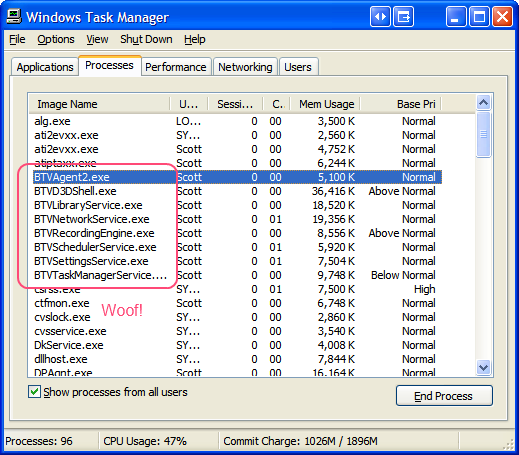The height and width of the screenshot is (455, 519).
Task: Maximize the Task Manager window
Action: click(x=479, y=17)
